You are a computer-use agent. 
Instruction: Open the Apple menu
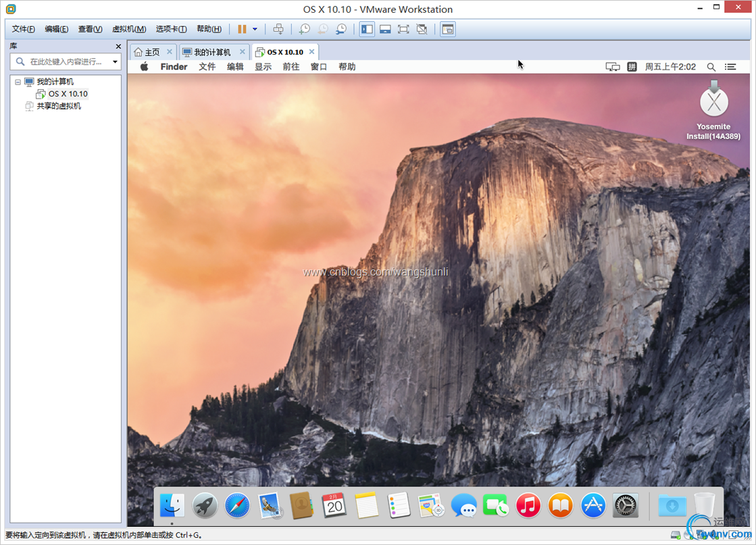pos(144,67)
